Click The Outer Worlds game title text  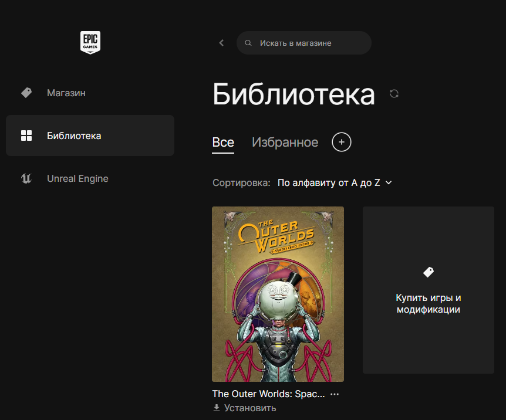pos(268,394)
